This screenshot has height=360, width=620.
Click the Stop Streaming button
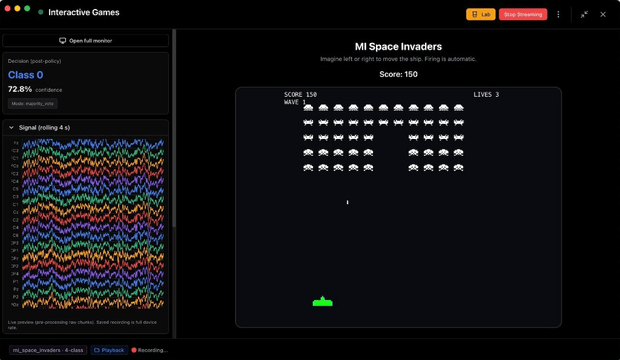coord(523,14)
